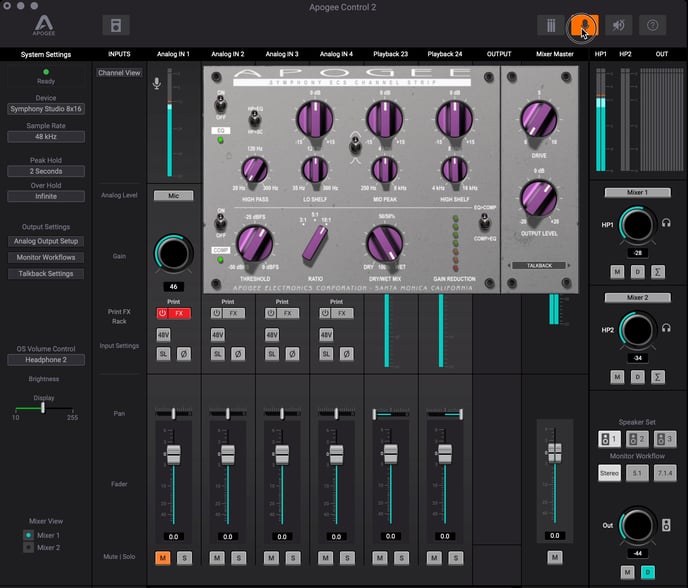Click the DRIVE knob in channel strip
Image resolution: width=688 pixels, height=588 pixels.
tap(539, 119)
